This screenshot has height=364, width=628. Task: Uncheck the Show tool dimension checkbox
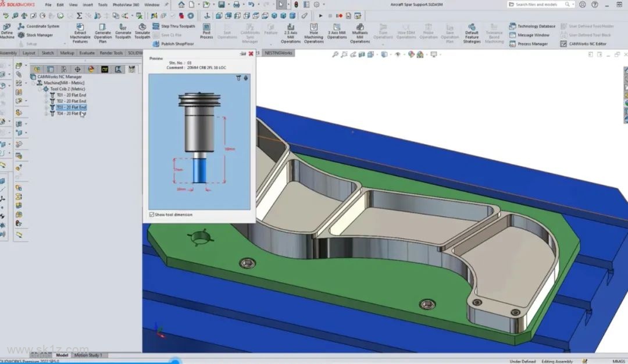click(152, 215)
